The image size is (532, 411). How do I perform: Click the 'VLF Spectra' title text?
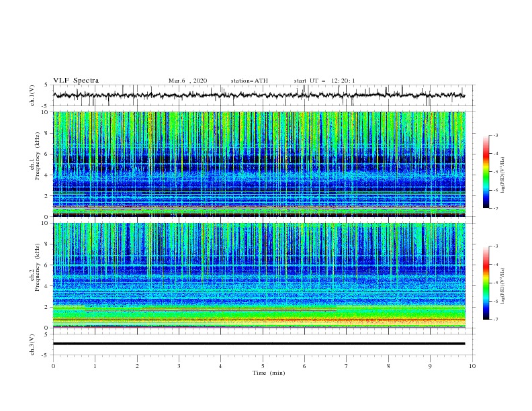pos(76,81)
